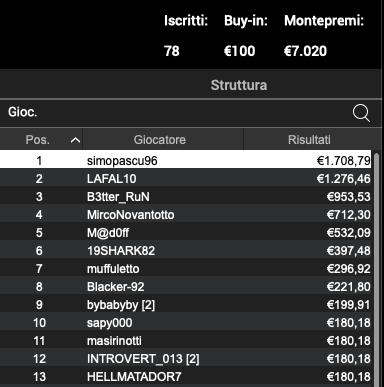Toggle the Pos. column sort arrow
The width and height of the screenshot is (384, 387).
coord(76,140)
